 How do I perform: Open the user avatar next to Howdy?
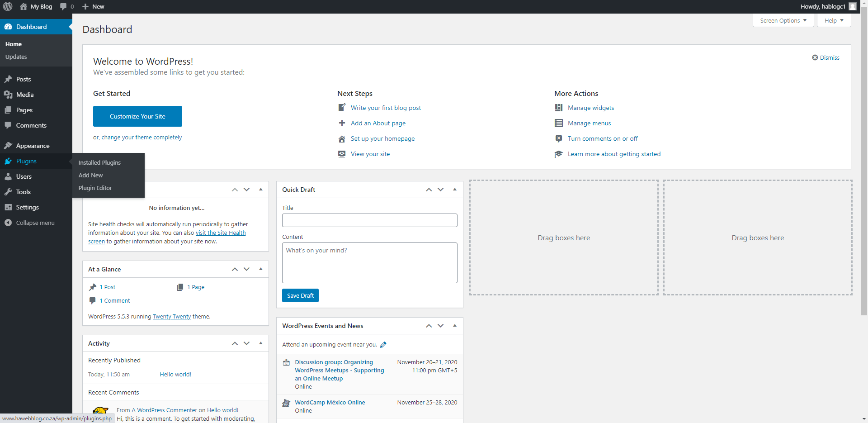[853, 7]
